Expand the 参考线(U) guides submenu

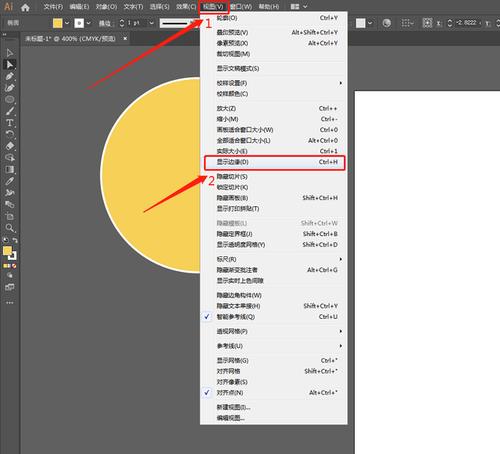(x=273, y=346)
